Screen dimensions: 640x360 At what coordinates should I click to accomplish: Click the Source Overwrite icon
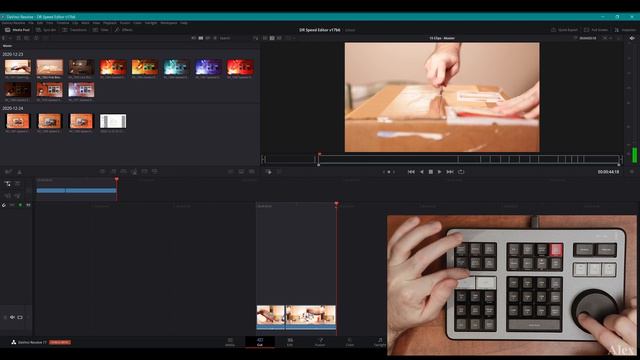pos(155,172)
